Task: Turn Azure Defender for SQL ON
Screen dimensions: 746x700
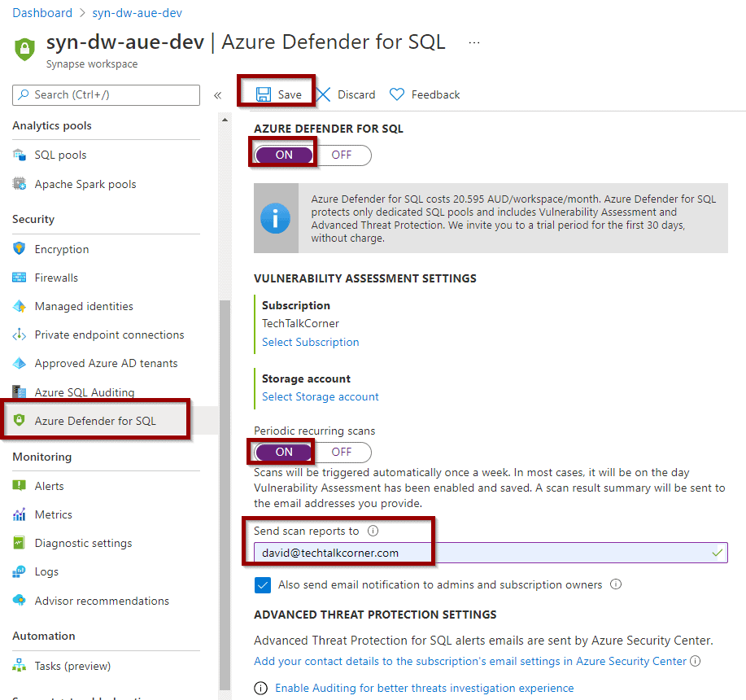Action: [x=284, y=155]
